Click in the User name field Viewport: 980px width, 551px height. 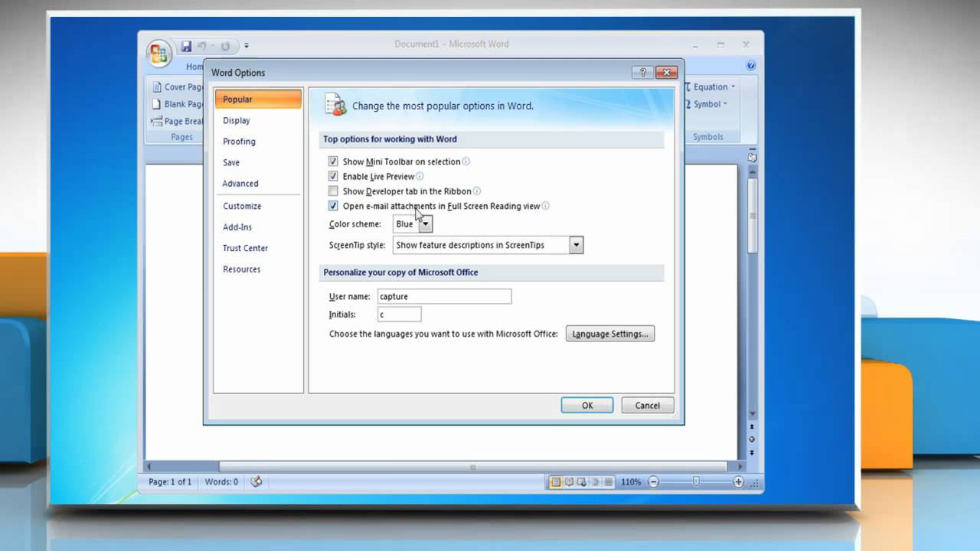point(444,296)
